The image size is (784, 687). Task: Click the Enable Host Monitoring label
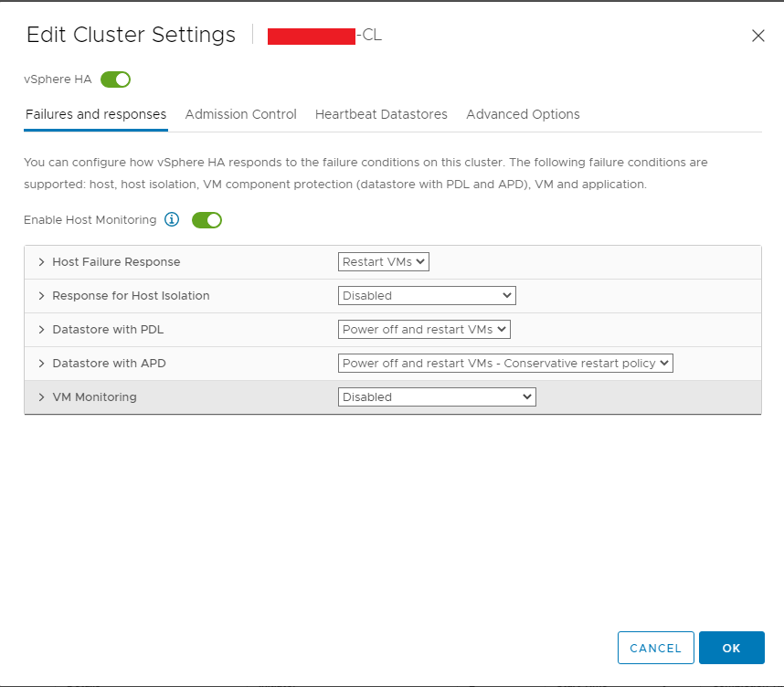[90, 220]
